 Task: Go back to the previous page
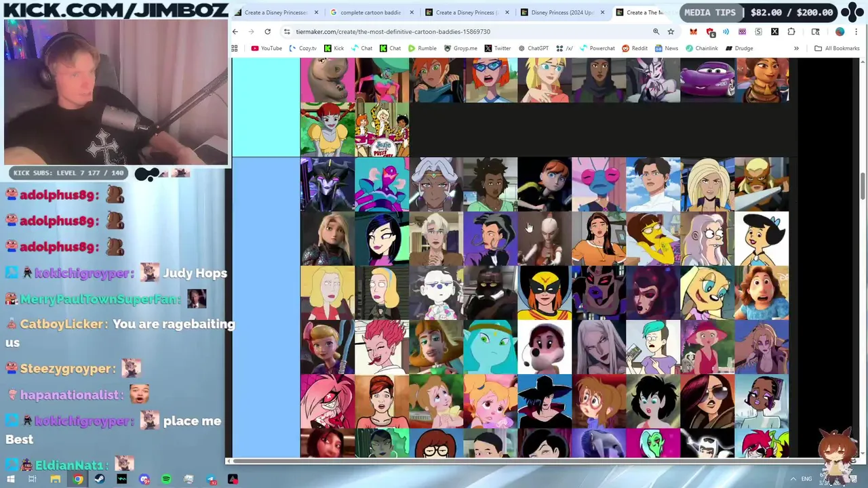[x=235, y=32]
